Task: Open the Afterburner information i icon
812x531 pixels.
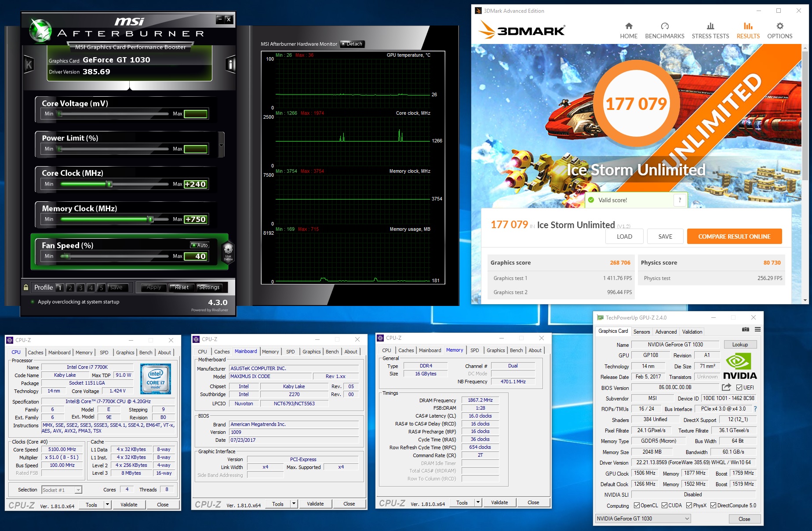Action: (230, 65)
